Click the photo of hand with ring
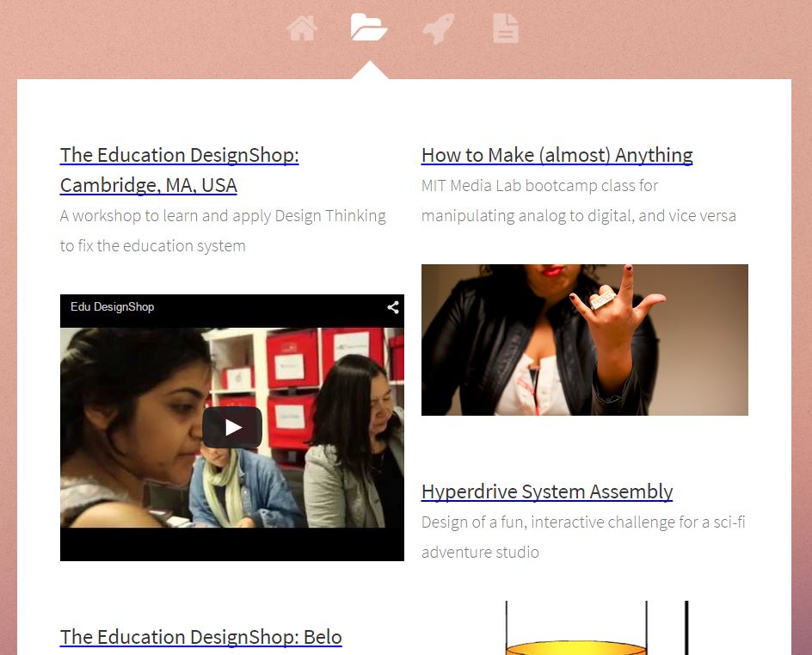 tap(585, 340)
